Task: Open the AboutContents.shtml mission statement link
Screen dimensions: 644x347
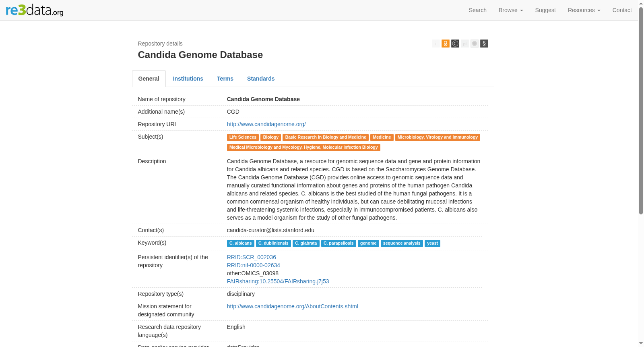Action: coord(292,306)
